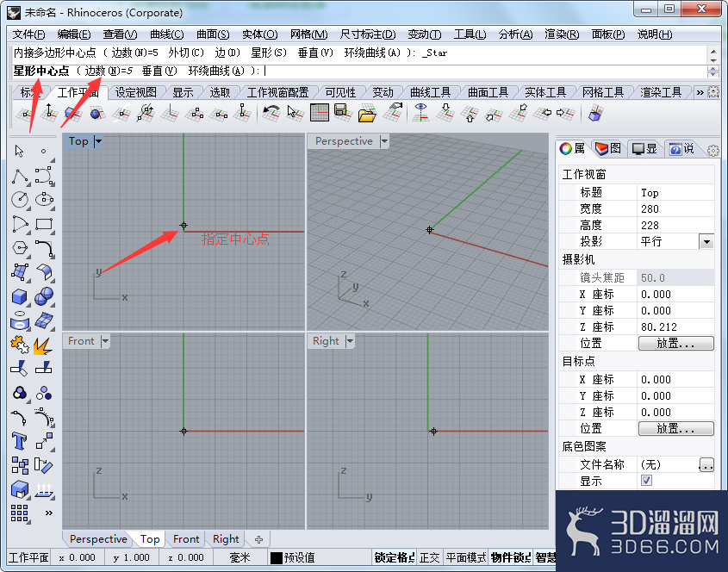Select the Explode tool

[43, 345]
